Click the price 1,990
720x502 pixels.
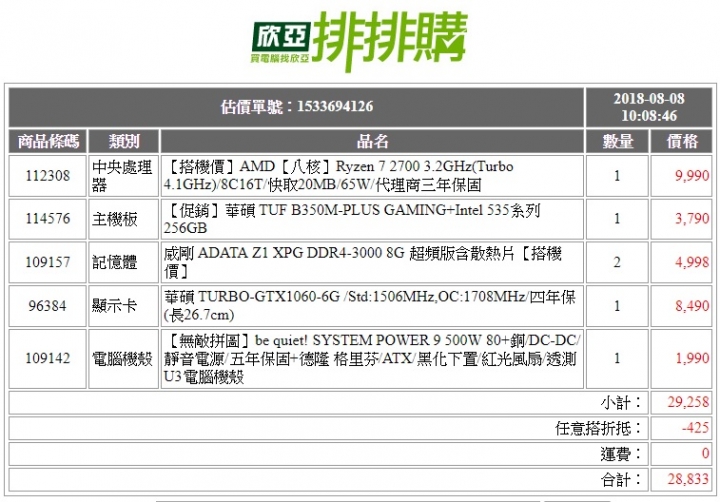coord(692,358)
